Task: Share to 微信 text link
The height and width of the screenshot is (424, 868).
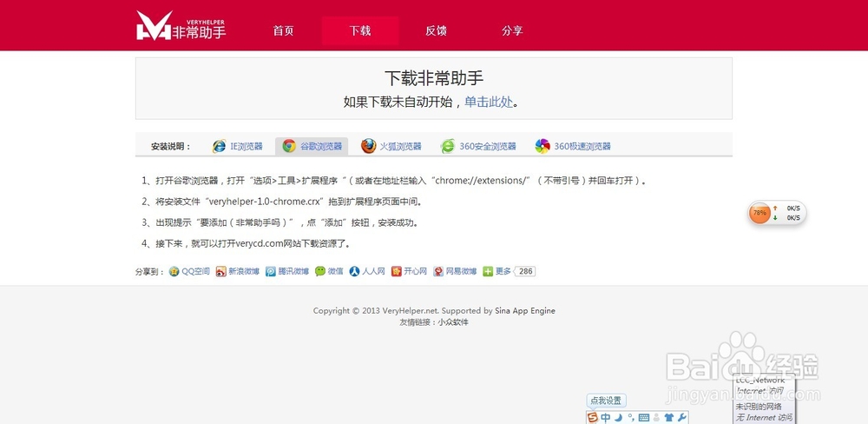Action: 335,272
